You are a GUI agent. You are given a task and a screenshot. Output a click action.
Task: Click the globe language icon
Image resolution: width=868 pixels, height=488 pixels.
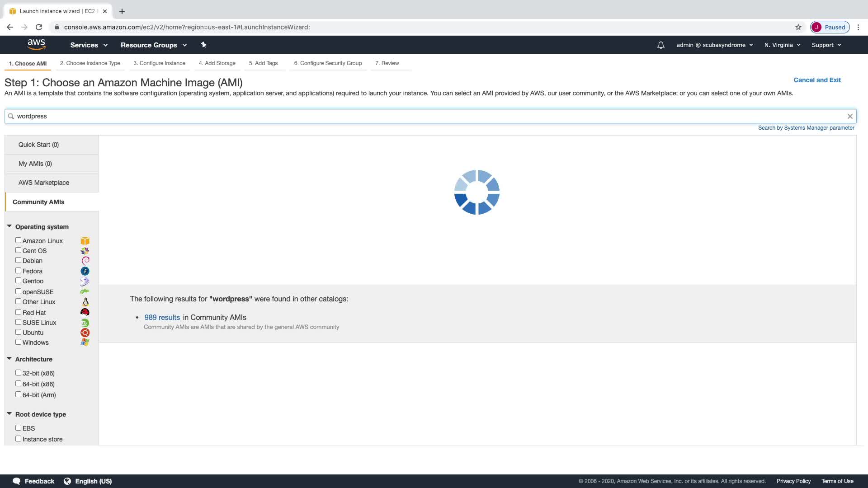click(x=67, y=481)
